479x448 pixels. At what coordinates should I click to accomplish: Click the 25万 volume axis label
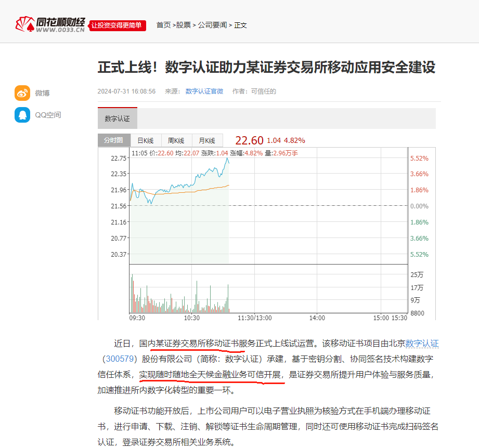[417, 274]
